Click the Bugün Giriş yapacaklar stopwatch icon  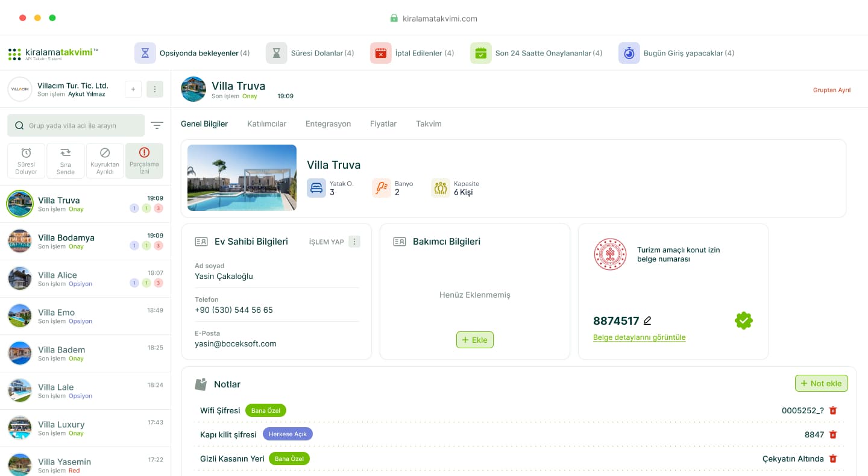(x=629, y=53)
